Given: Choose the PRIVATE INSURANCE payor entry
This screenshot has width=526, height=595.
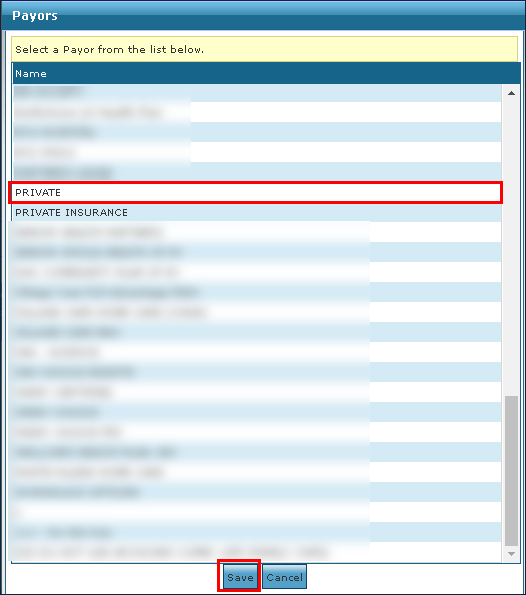Looking at the screenshot, I should 256,212.
